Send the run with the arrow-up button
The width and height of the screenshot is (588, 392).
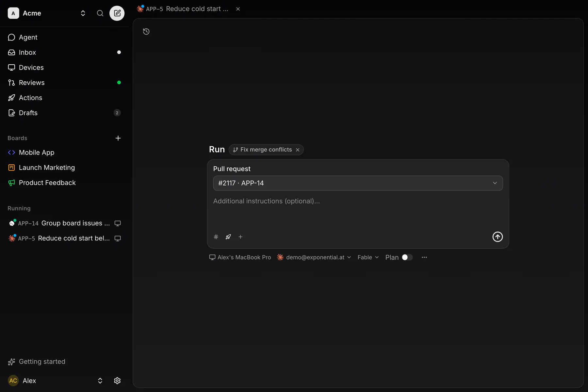(498, 237)
